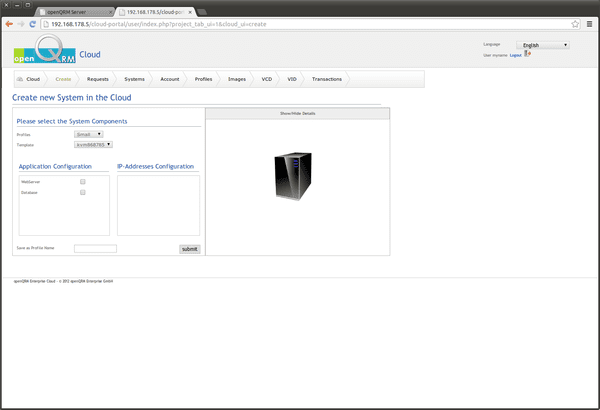
Task: Click the server tower image
Action: tap(293, 176)
